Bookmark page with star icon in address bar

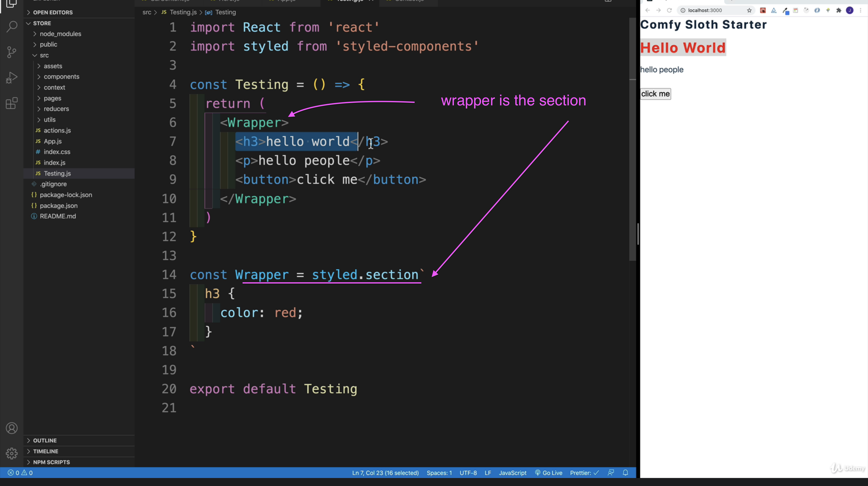(x=749, y=10)
